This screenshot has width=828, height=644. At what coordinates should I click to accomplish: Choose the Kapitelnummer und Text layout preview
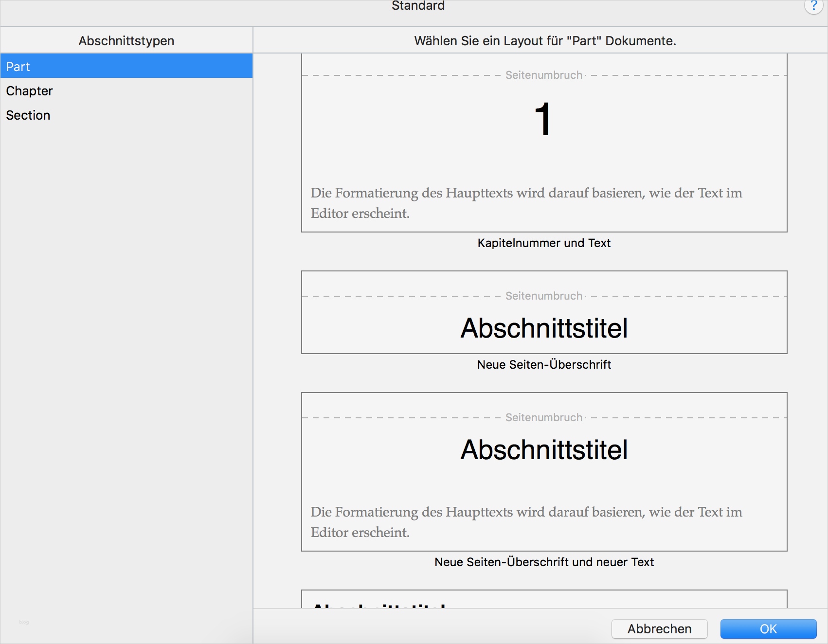tap(544, 143)
